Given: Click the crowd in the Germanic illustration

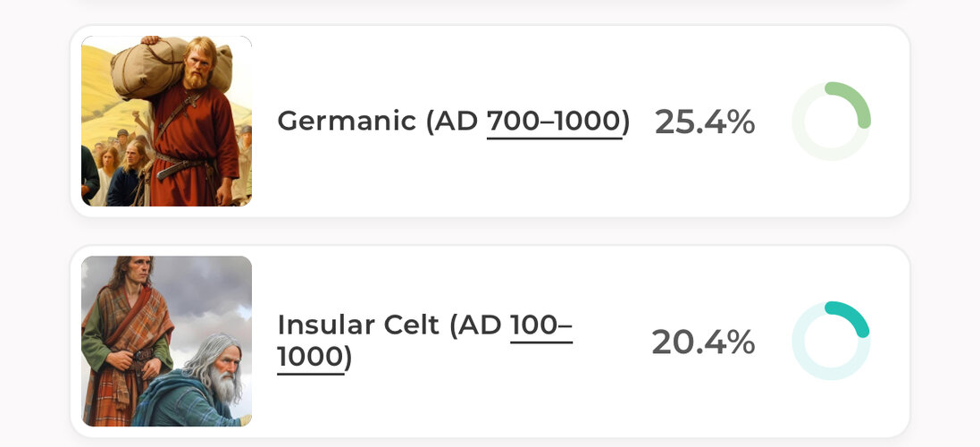Looking at the screenshot, I should [119, 169].
